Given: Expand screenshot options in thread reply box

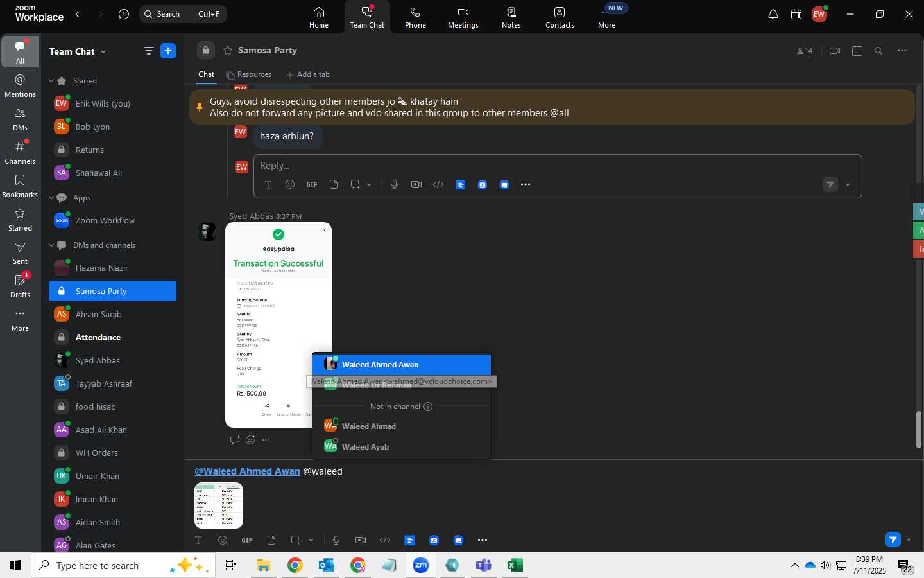Looking at the screenshot, I should coord(369,184).
